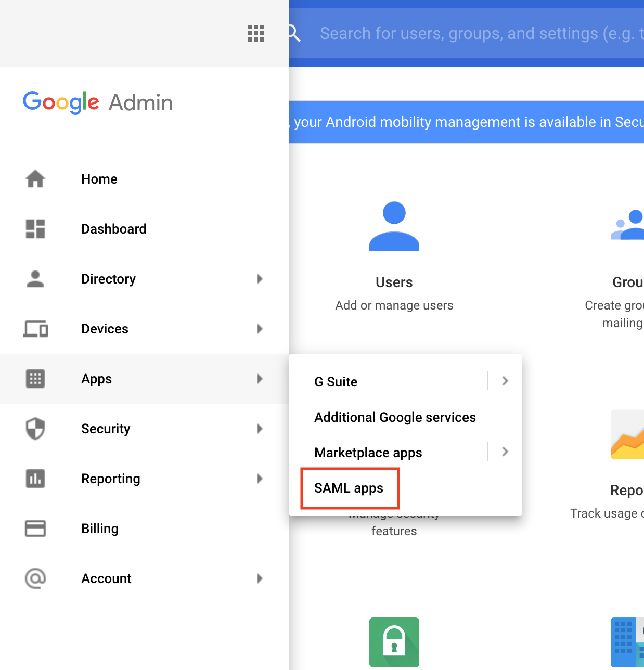Open the green padlock card icon
The height and width of the screenshot is (670, 644).
[394, 642]
